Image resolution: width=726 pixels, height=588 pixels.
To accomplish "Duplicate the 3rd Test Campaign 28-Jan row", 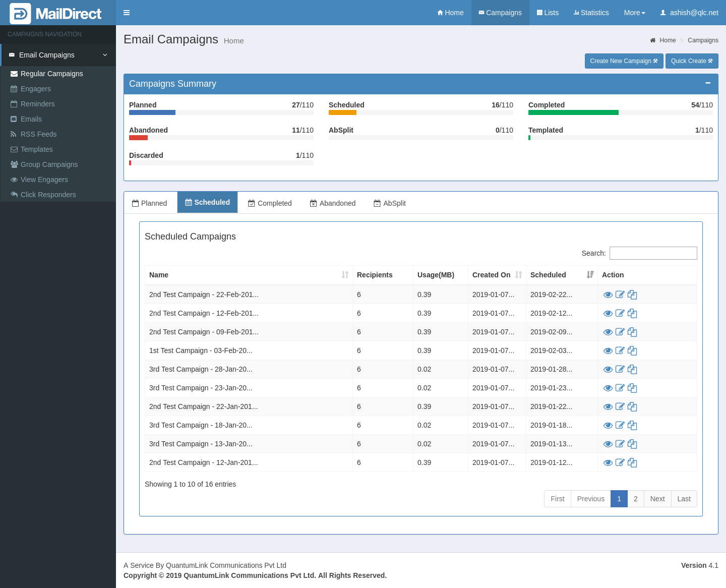I will [x=632, y=370].
